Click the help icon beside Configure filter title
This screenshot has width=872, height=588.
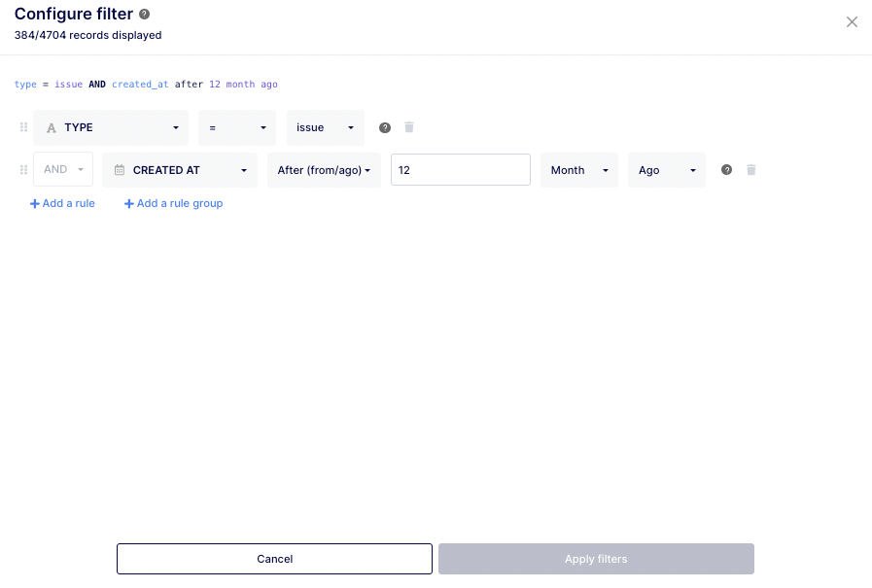[x=145, y=15]
